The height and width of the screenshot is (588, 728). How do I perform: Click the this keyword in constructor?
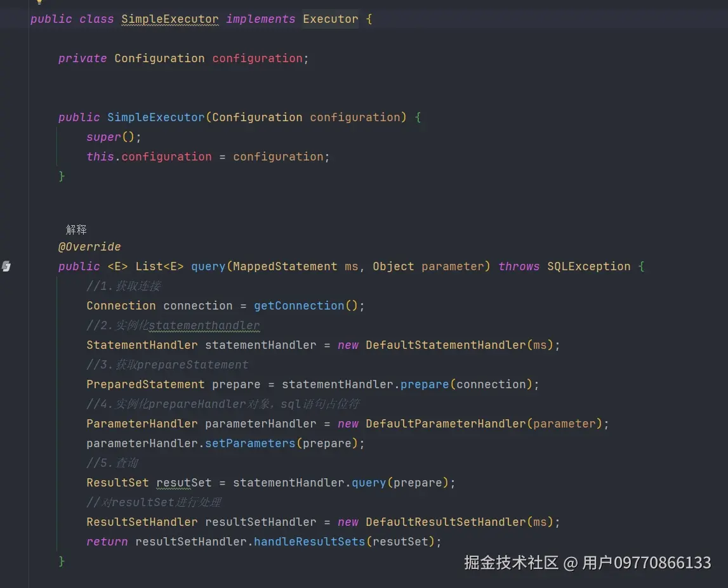coord(100,157)
